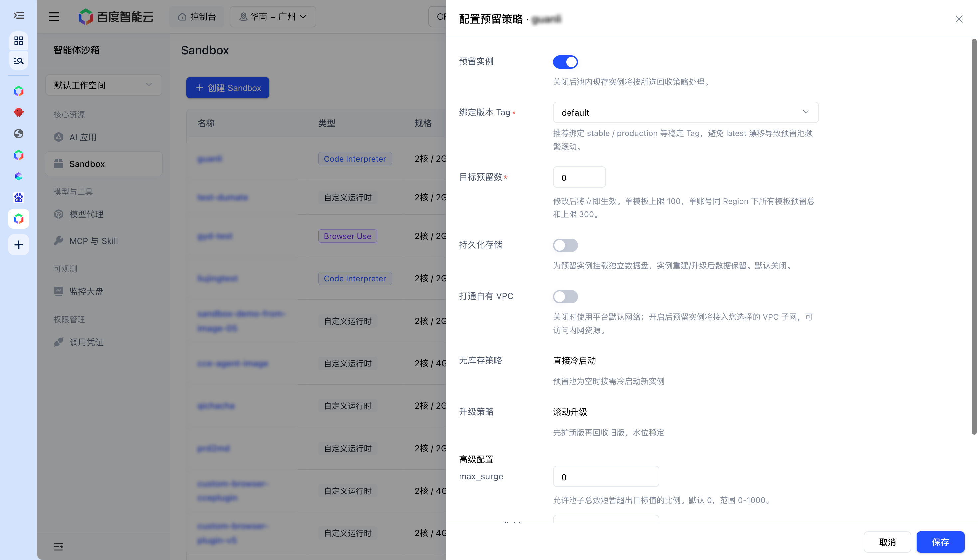The image size is (978, 560).
Task: Turn on the 打通自有 VPC switch
Action: (565, 296)
